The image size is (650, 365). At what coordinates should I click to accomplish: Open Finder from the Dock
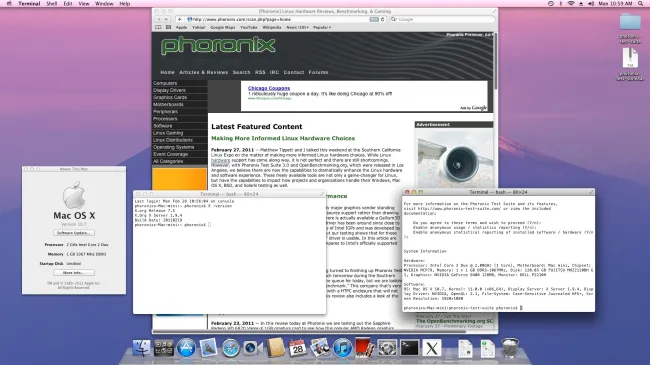[141, 348]
